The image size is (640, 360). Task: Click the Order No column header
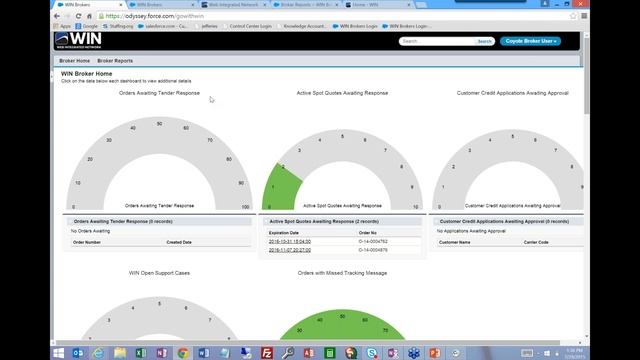[x=367, y=233]
